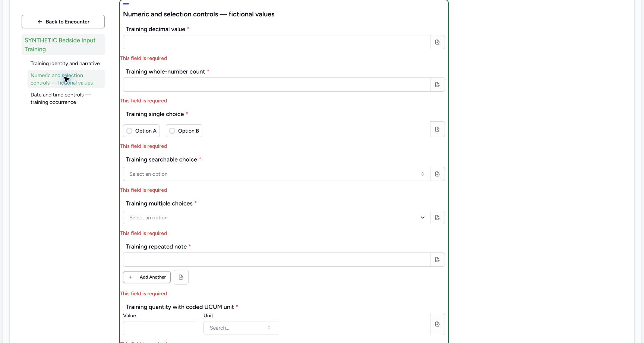Click note icon next to Add Another button
The width and height of the screenshot is (644, 343).
tap(181, 277)
